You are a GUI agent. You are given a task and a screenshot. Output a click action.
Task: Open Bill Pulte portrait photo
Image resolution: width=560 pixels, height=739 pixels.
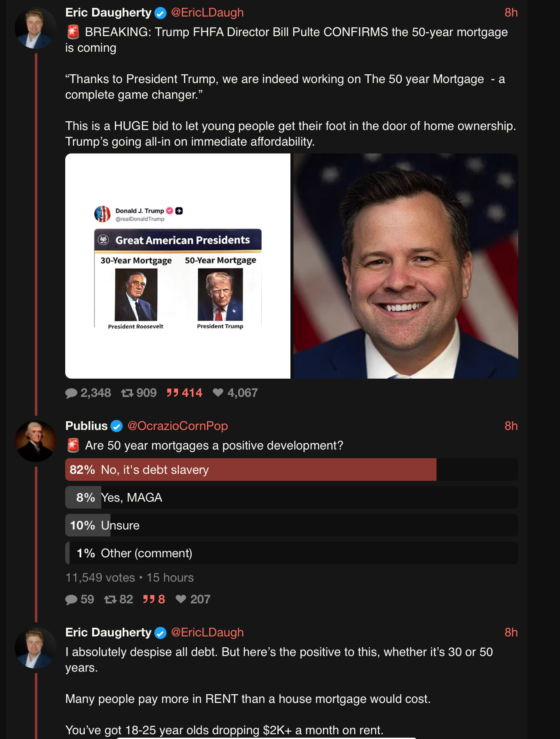coord(406,266)
